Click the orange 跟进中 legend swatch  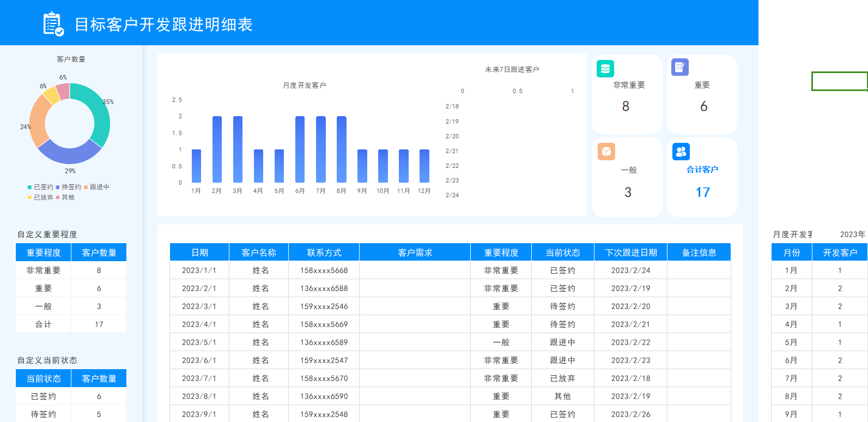[x=86, y=187]
